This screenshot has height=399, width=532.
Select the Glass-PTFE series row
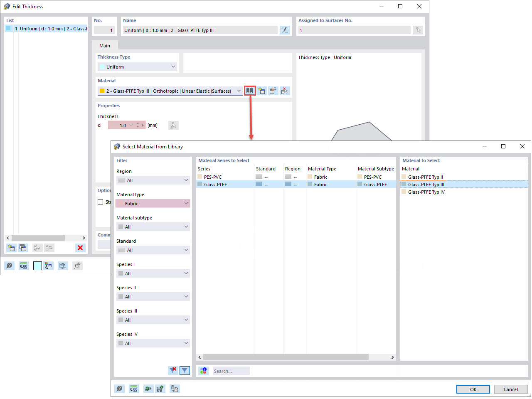pos(296,184)
